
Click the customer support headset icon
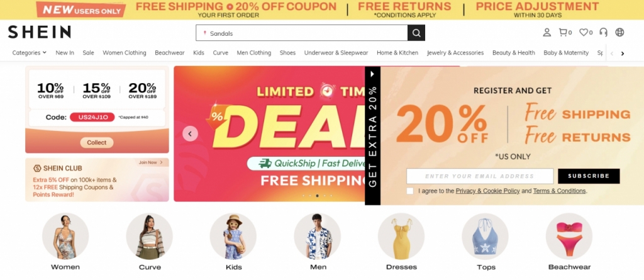pos(603,33)
